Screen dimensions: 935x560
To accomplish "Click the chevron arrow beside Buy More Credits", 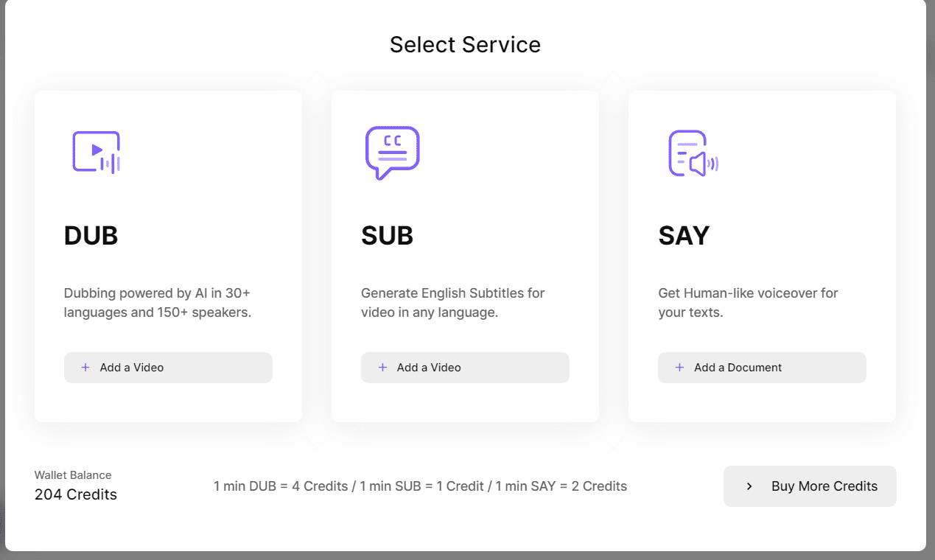I will coord(749,486).
